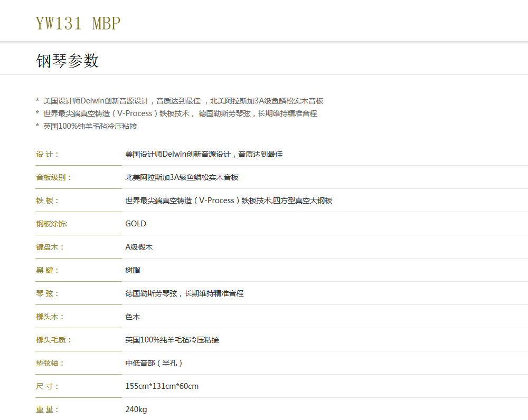Select the 音板级别 value 北美阿拉斯加3A级鱼鳞松实木音板
Screen dimensions: 528x420
[x=182, y=177]
